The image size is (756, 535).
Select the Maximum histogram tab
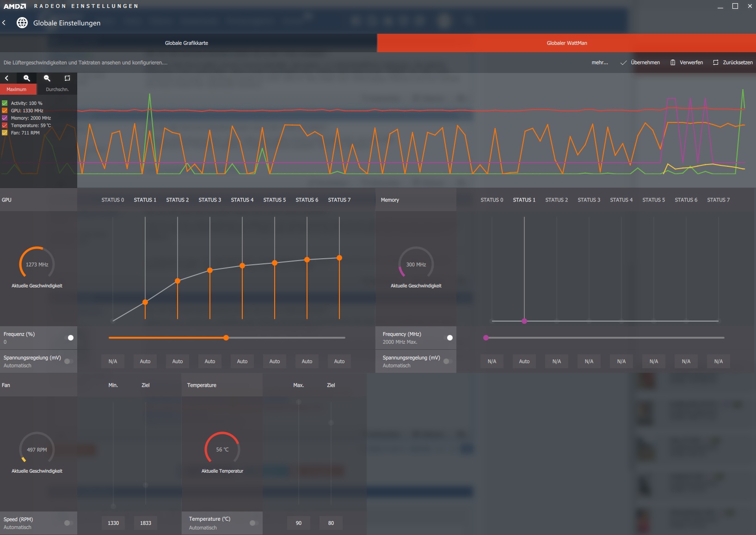tap(18, 89)
